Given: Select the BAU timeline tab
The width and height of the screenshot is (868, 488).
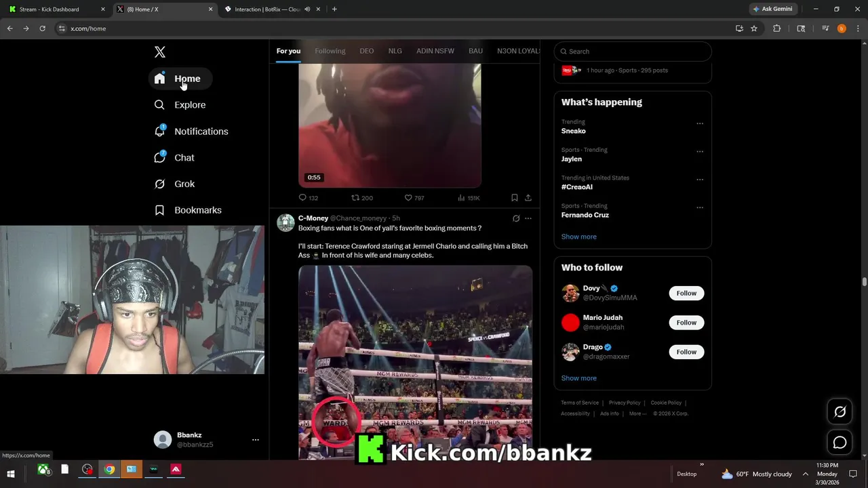Looking at the screenshot, I should [x=475, y=51].
